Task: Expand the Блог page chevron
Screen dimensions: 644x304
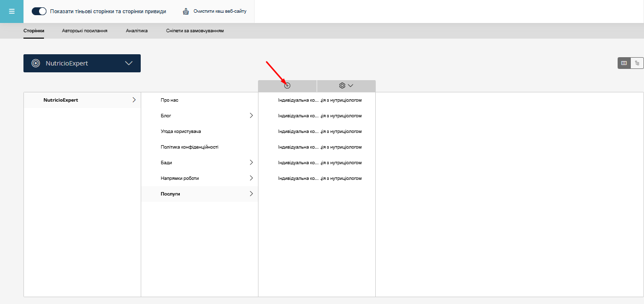Action: tap(251, 116)
